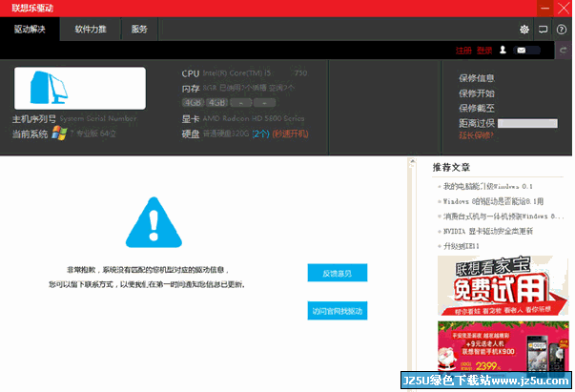Open the feedback message icon
Screen dimensions: 575x392
point(543,30)
